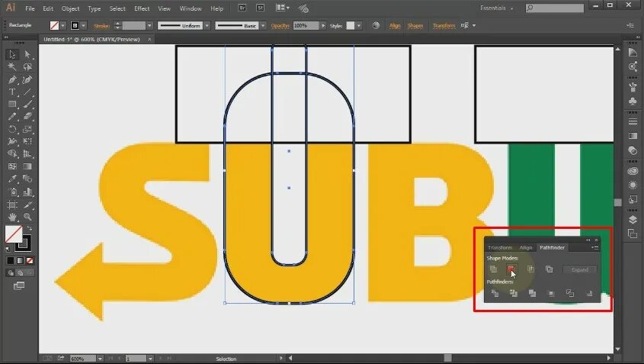Select the Pencil tool
Image resolution: width=644 pixels, height=364 pixels.
coord(12,117)
